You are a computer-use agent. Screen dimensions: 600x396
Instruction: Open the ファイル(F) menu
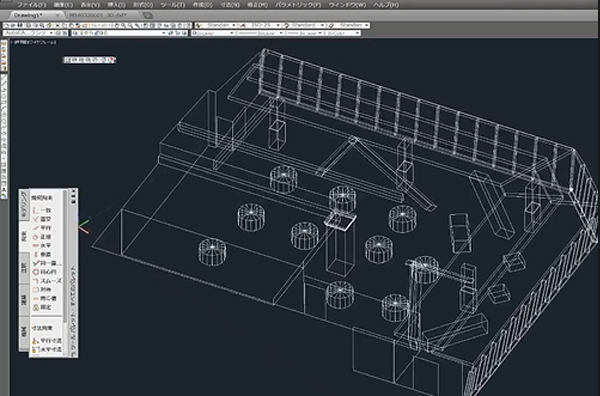pos(32,5)
